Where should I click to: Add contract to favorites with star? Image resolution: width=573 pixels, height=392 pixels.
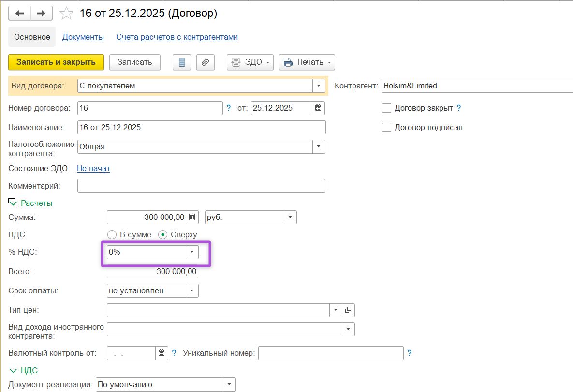66,14
